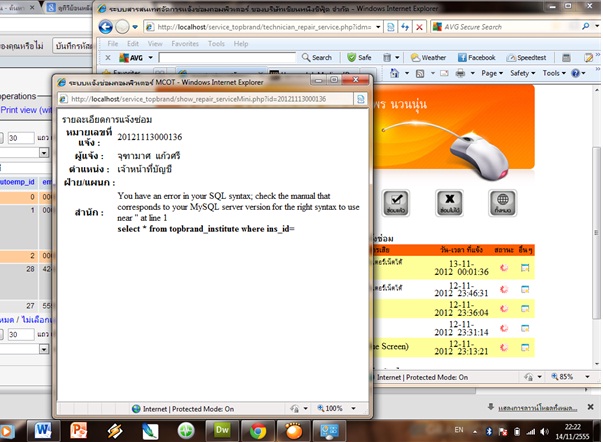
Task: Click the status icon for row 13-11-2012 00:01:36
Action: (x=504, y=268)
